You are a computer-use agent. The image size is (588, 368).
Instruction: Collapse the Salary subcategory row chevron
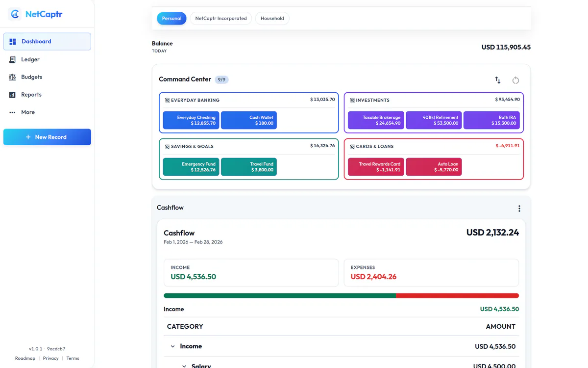(x=184, y=366)
